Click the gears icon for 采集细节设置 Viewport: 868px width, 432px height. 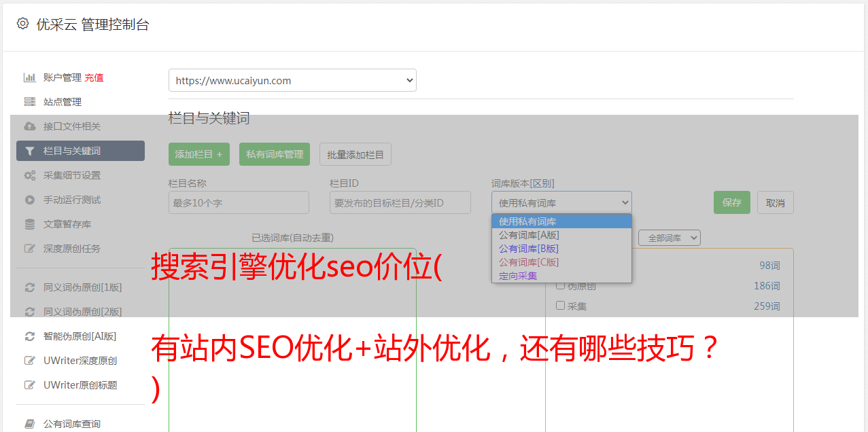click(x=29, y=175)
